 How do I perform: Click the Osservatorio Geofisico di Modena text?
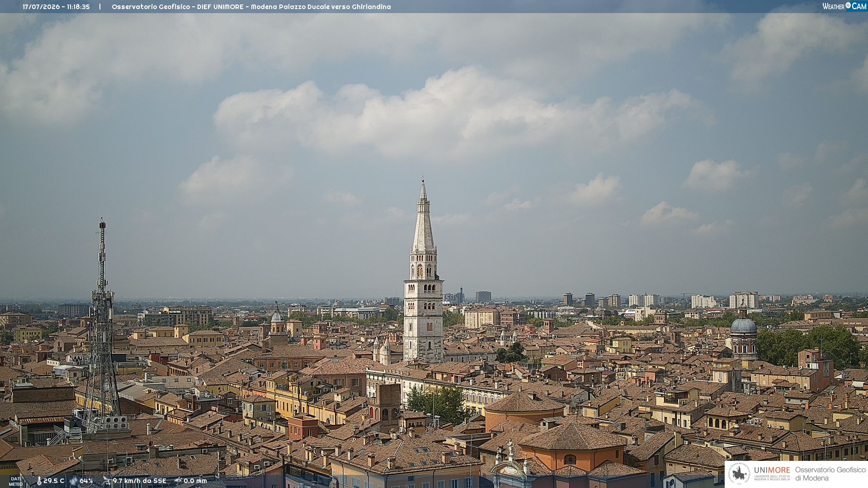(x=830, y=474)
